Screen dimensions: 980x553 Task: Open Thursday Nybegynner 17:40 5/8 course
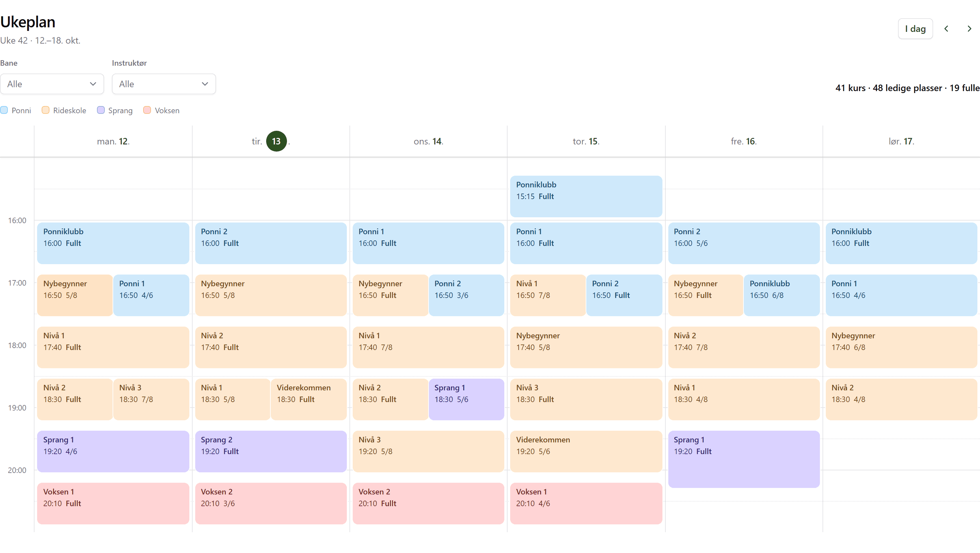click(x=586, y=347)
